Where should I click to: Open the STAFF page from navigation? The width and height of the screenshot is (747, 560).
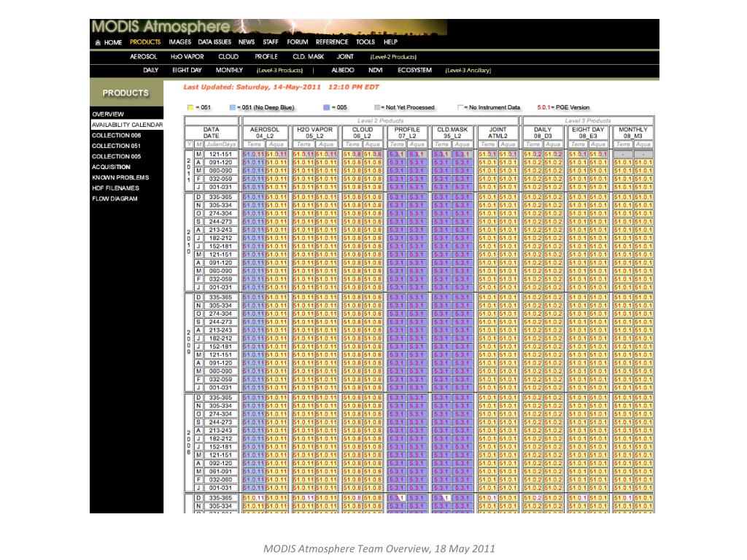(x=271, y=42)
